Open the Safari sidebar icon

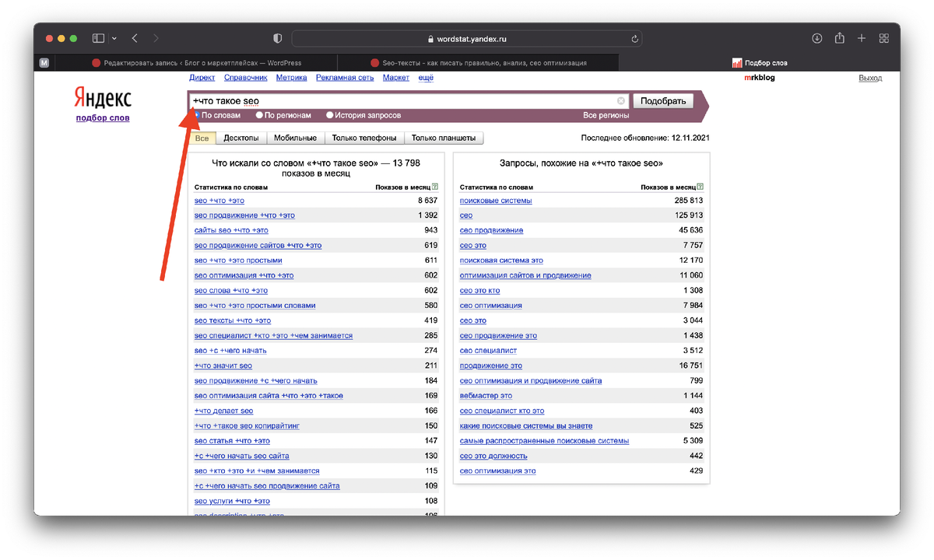click(97, 37)
